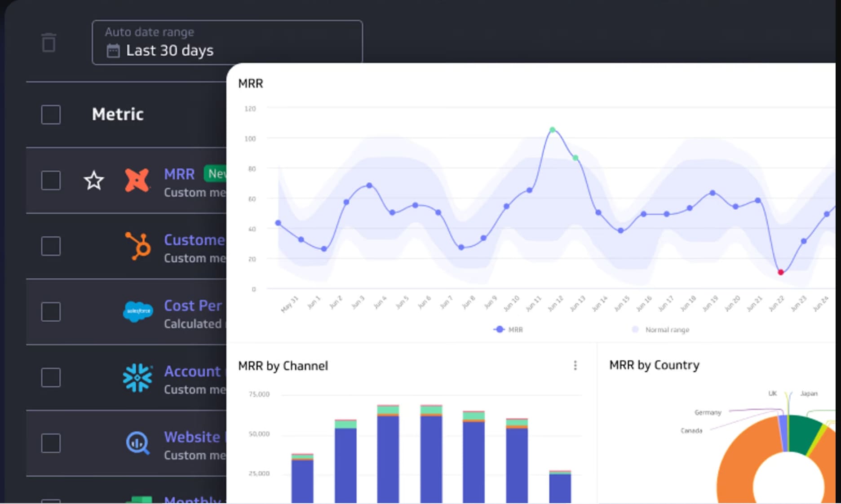Click the green New badge on MRR row
Viewport: 841px width, 504px height.
(215, 173)
